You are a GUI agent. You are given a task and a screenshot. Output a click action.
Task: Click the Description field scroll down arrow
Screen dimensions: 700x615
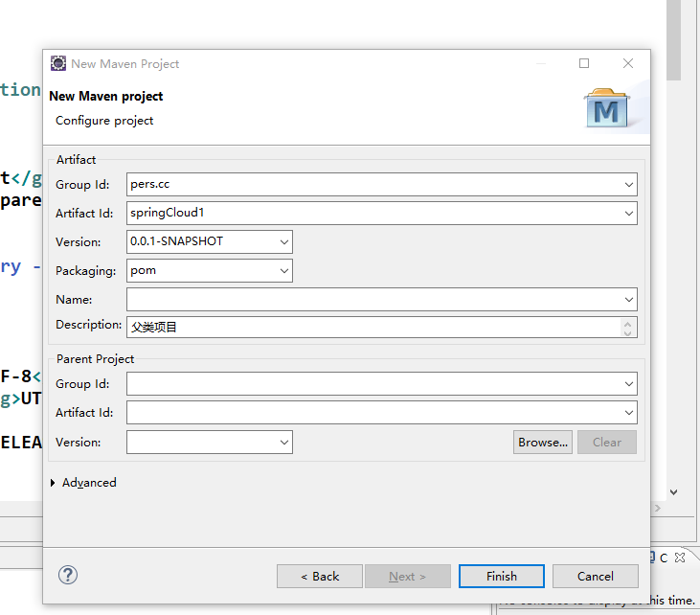pos(627,332)
